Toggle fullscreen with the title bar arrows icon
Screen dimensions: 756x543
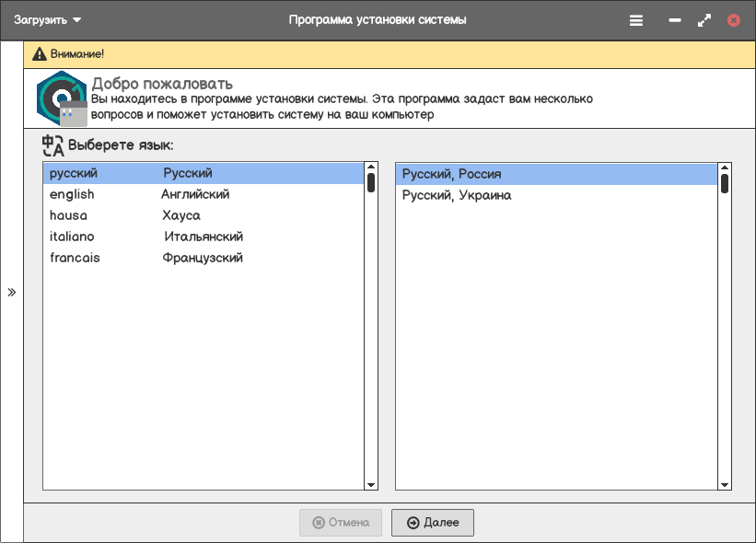click(704, 20)
